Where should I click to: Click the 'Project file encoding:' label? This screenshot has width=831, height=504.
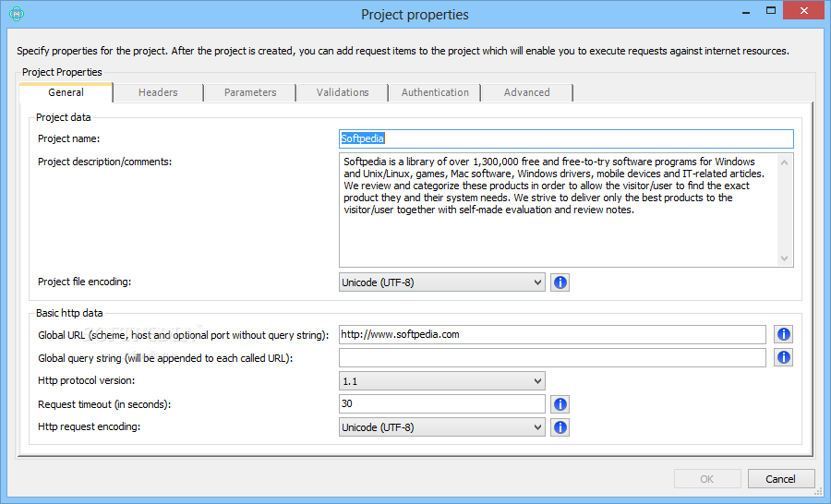pyautogui.click(x=84, y=282)
